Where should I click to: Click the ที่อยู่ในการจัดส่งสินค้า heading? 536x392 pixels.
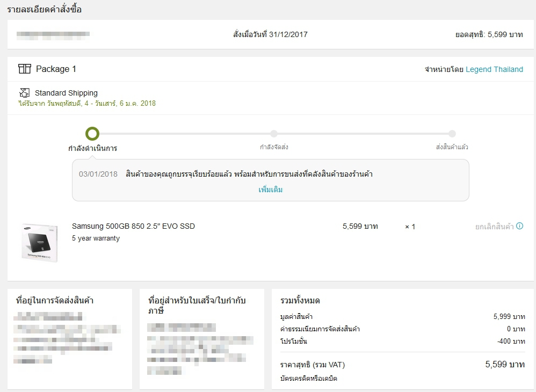pyautogui.click(x=55, y=301)
